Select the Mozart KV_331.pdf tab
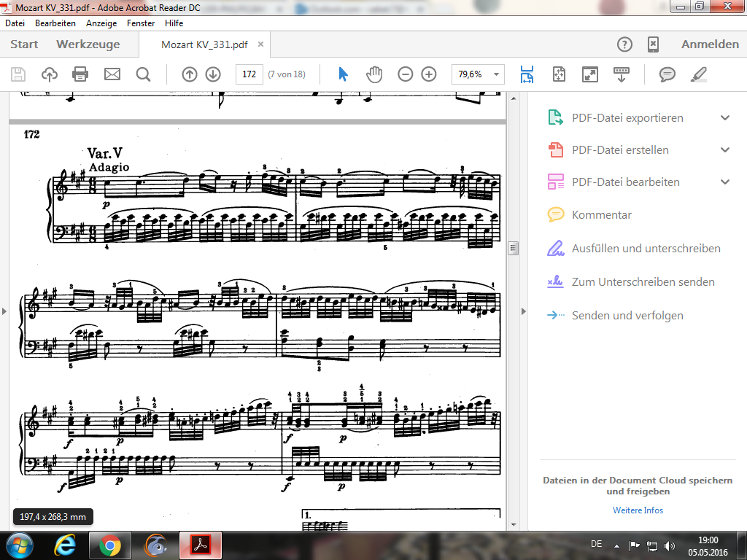 204,44
